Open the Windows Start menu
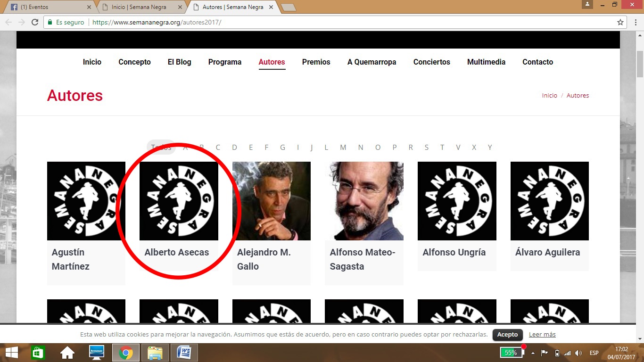This screenshot has width=644, height=362. 12,353
